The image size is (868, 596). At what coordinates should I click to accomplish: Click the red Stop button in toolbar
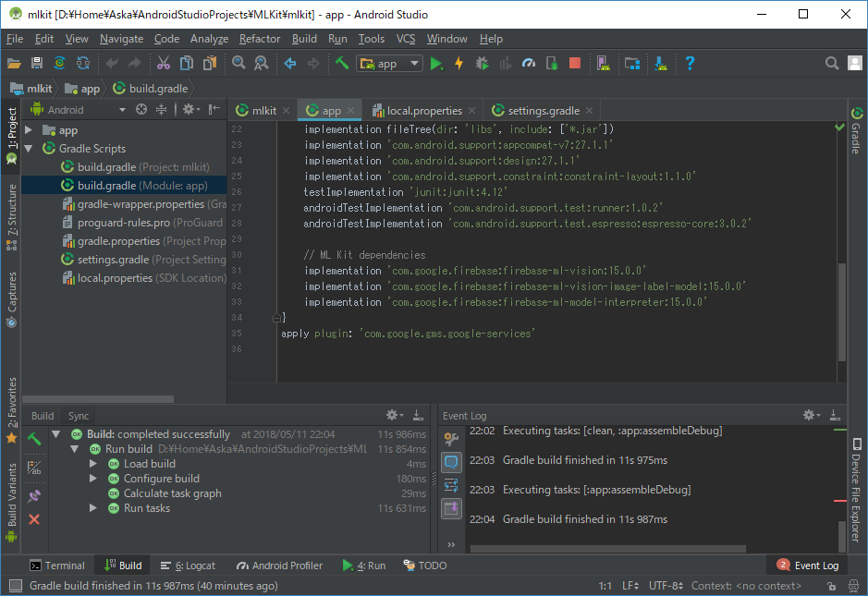click(575, 64)
